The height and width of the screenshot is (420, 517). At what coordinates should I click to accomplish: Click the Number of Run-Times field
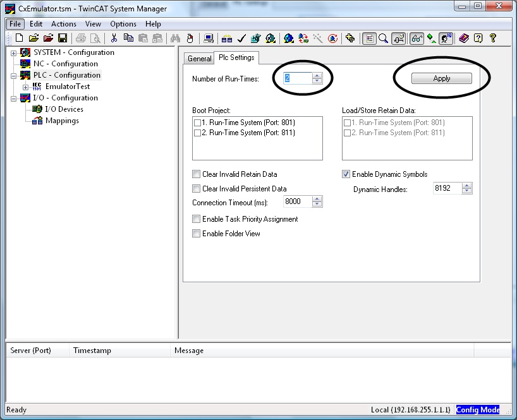pyautogui.click(x=298, y=78)
